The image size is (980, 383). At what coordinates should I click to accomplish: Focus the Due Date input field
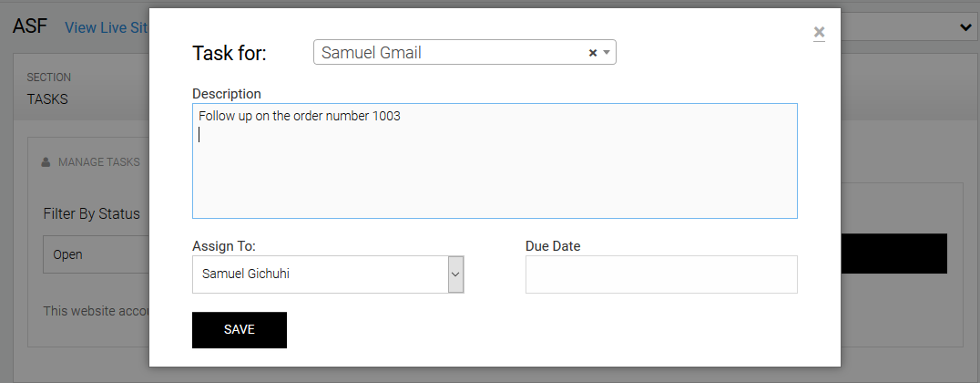coord(661,274)
